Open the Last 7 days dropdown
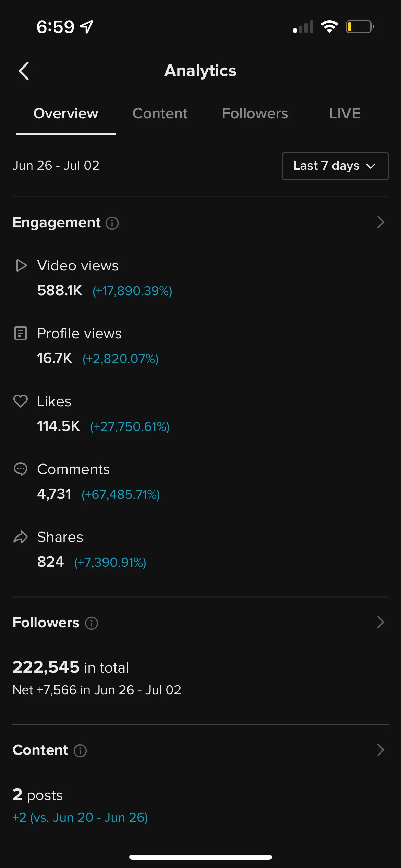The height and width of the screenshot is (868, 401). [335, 166]
